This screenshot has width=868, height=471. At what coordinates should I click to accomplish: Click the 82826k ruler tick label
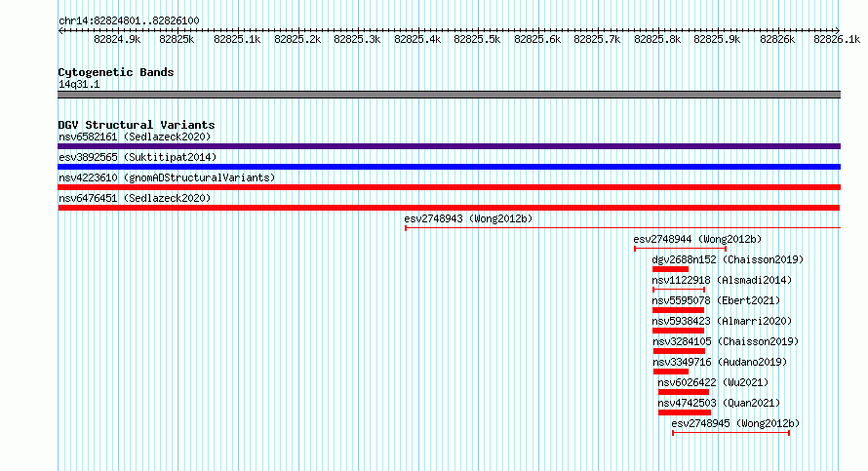pos(777,39)
